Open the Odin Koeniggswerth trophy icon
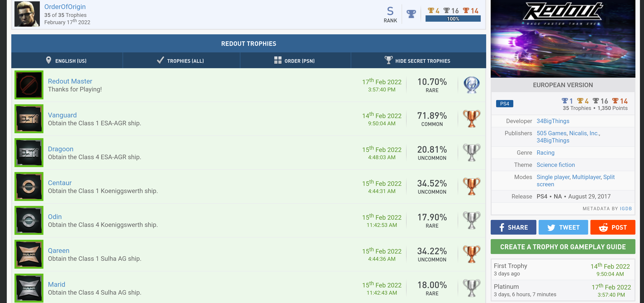Image resolution: width=644 pixels, height=303 pixels. pyautogui.click(x=29, y=220)
